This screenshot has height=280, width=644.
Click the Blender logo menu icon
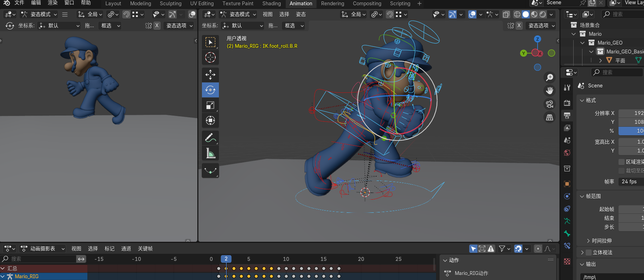click(x=7, y=3)
